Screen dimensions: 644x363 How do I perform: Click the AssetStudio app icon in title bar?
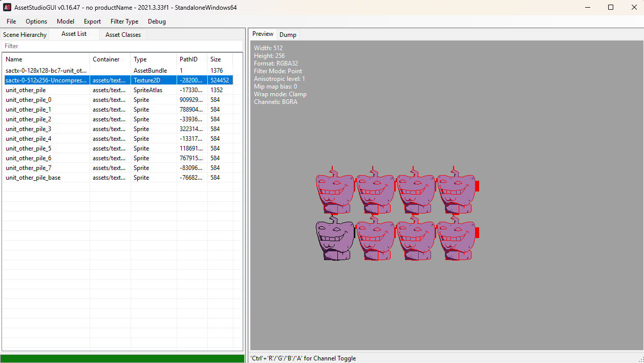(8, 7)
